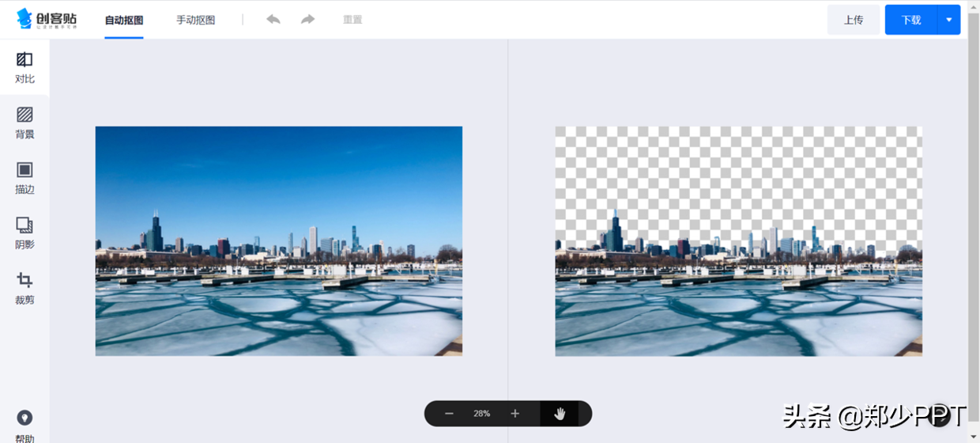Expand the download options arrow
The width and height of the screenshot is (980, 443).
[x=949, y=20]
